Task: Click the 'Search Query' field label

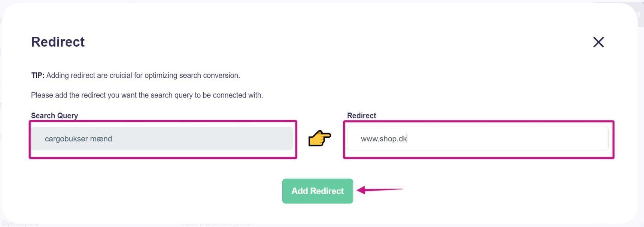Action: point(54,116)
